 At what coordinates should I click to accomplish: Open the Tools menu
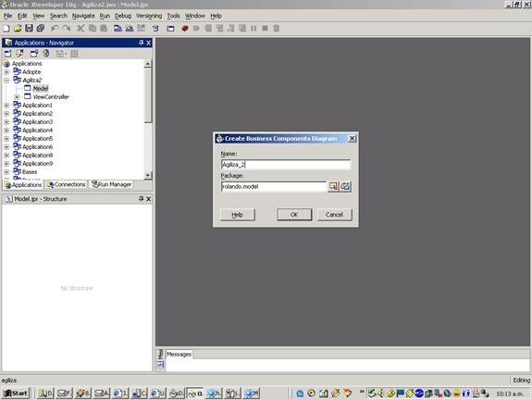point(173,16)
